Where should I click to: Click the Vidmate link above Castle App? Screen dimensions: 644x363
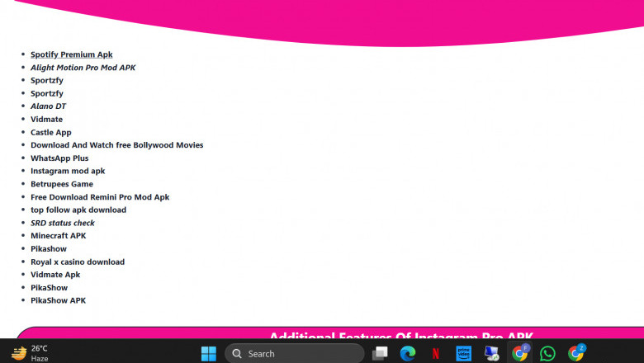click(x=46, y=120)
